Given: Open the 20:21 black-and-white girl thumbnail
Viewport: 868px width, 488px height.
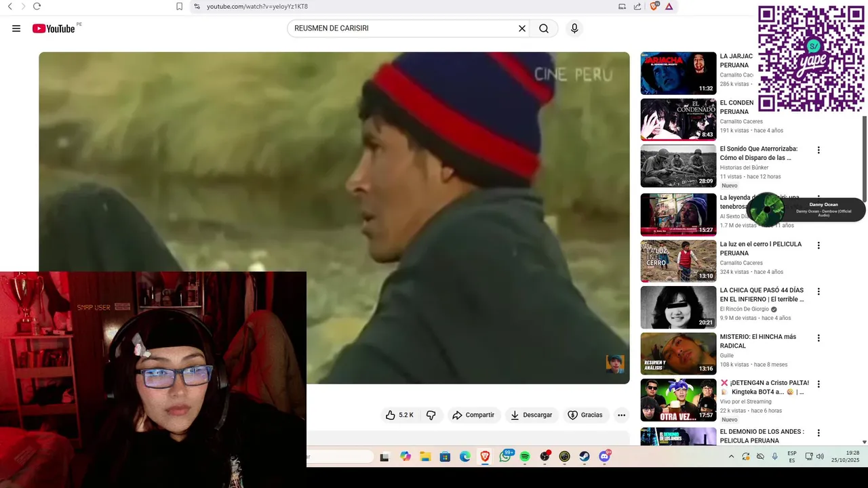Looking at the screenshot, I should pos(678,307).
